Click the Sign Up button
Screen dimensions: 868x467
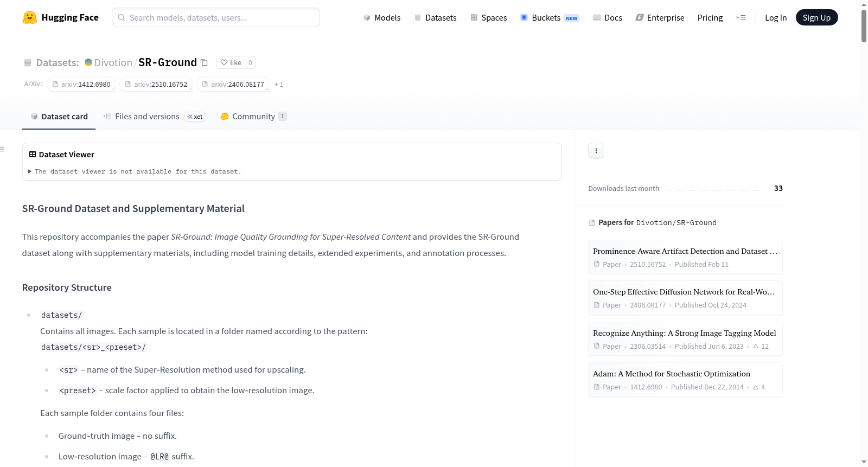tap(816, 17)
